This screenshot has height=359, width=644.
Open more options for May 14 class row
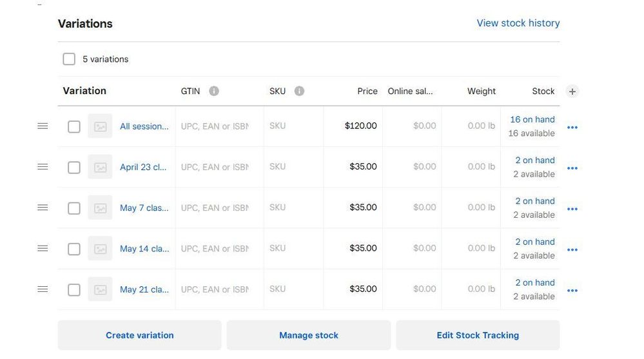[572, 250]
